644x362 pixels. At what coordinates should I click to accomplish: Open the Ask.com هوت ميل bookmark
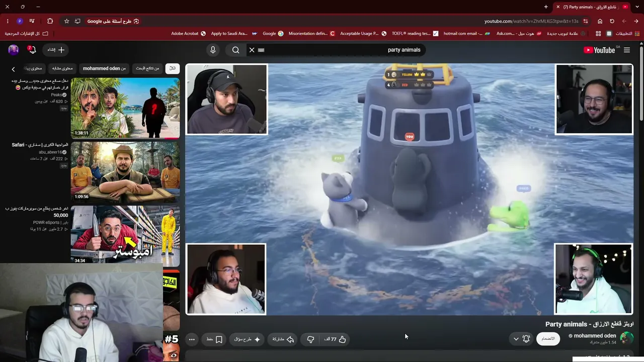click(519, 34)
